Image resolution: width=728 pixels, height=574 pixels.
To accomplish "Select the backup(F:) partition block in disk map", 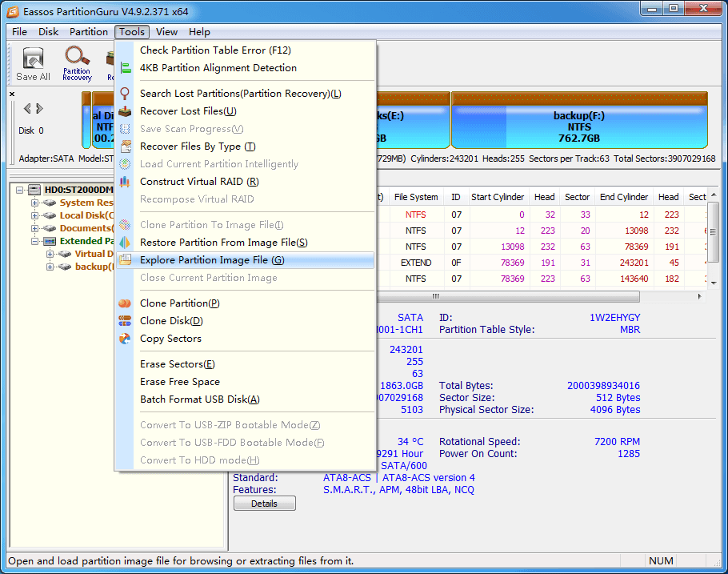I will click(579, 120).
